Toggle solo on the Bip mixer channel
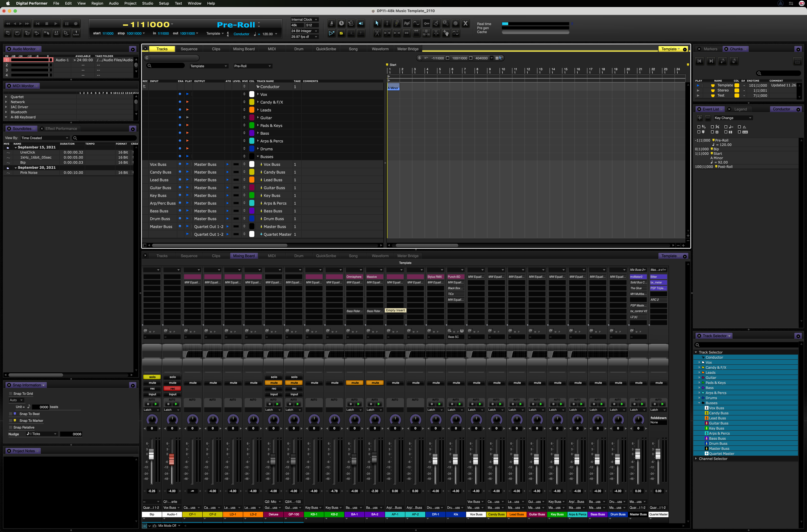Screen dimensions: 807x532 (x=152, y=377)
